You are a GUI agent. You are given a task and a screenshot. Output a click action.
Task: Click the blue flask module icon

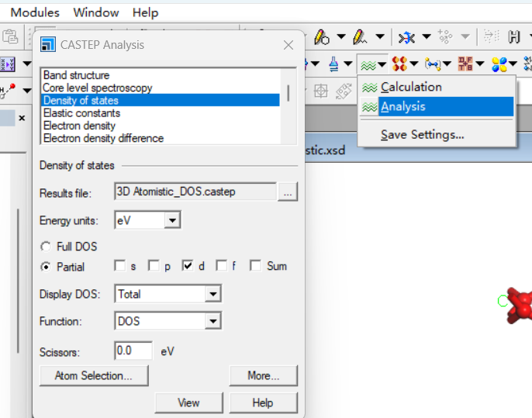333,64
